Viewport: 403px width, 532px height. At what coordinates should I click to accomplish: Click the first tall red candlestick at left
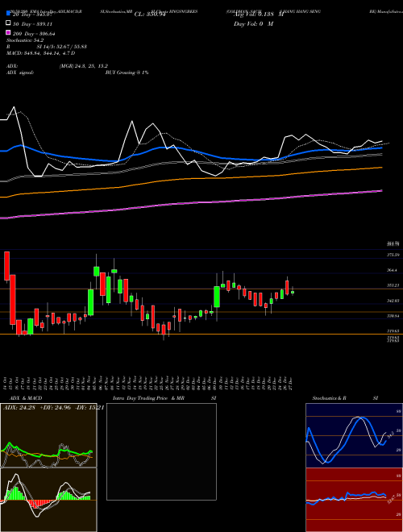(x=6, y=266)
